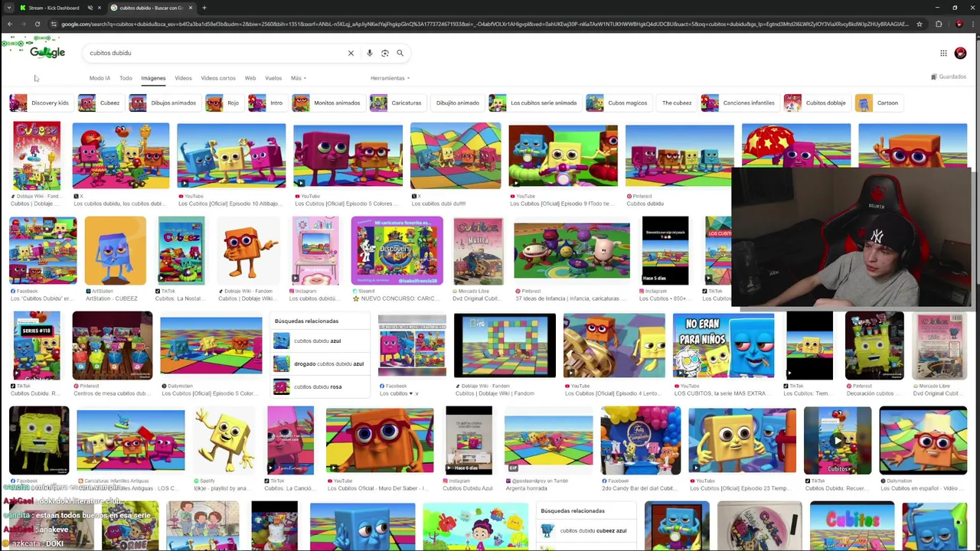Viewport: 980px width, 551px height.
Task: Switch to the Web tab
Action: tap(250, 78)
